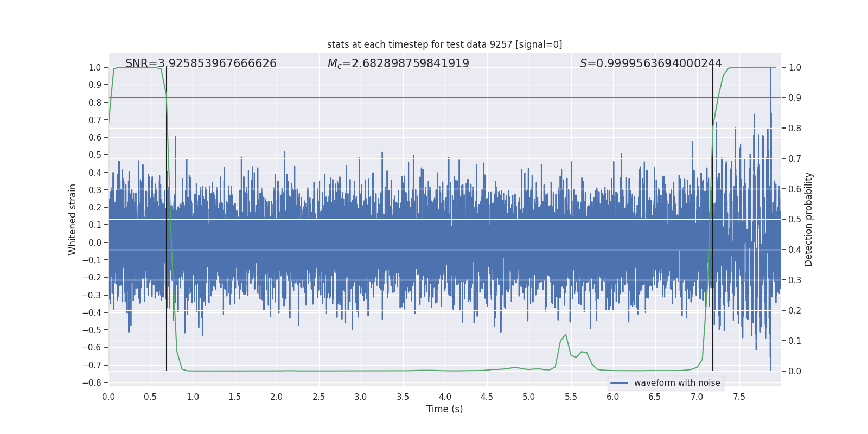Select the 0.7 tick on the Detection probability axis
This screenshot has width=868, height=434.
795,159
